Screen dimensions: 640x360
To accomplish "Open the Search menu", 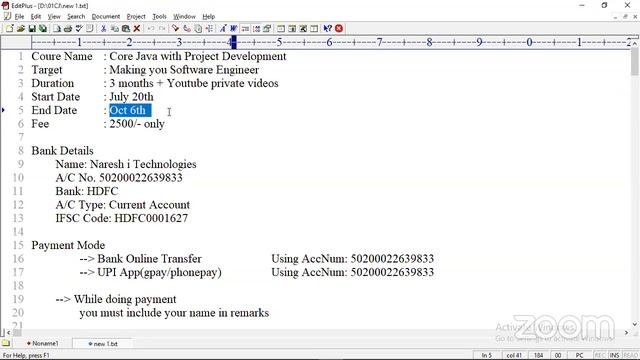I will coord(76,17).
